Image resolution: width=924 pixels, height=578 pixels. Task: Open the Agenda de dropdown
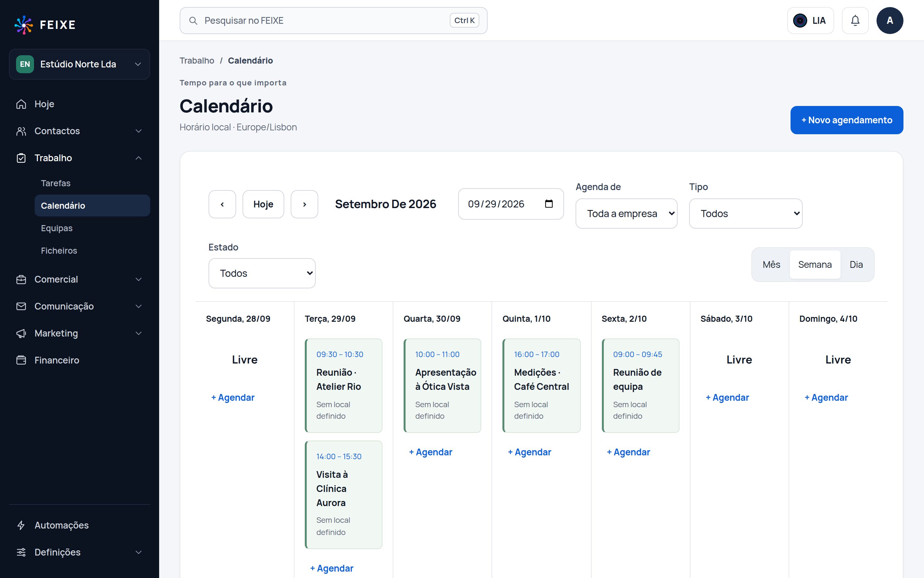pos(626,213)
